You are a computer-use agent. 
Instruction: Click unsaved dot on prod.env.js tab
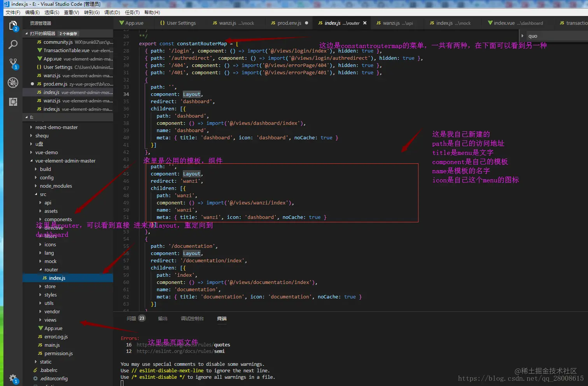[x=306, y=23]
